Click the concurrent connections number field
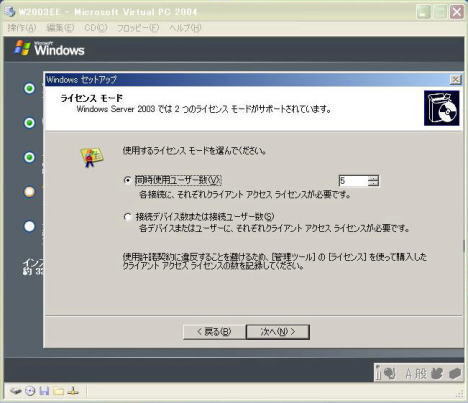Screen dimensions: 468x403 353,181
